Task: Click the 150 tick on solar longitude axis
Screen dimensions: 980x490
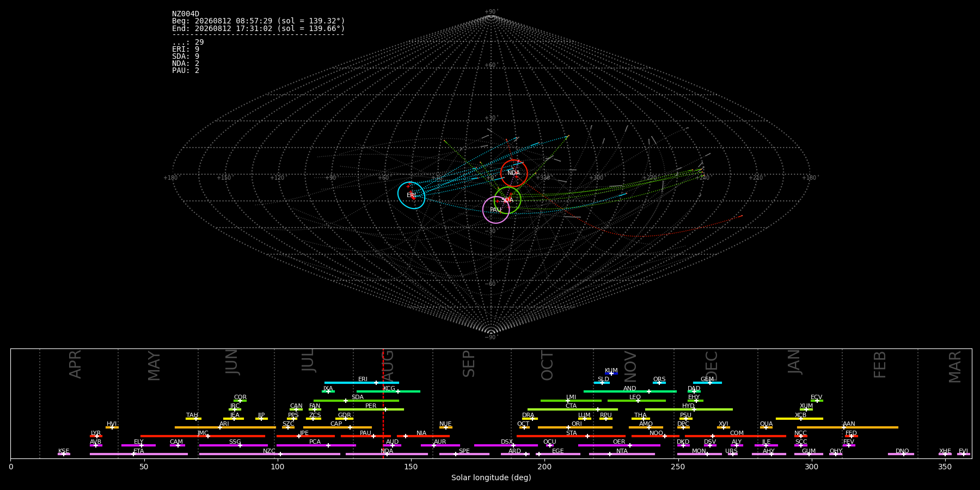Action: tap(411, 467)
